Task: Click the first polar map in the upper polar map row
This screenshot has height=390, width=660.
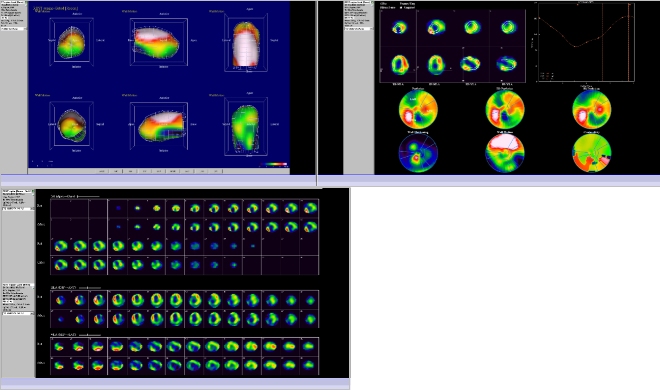Action: pos(418,109)
